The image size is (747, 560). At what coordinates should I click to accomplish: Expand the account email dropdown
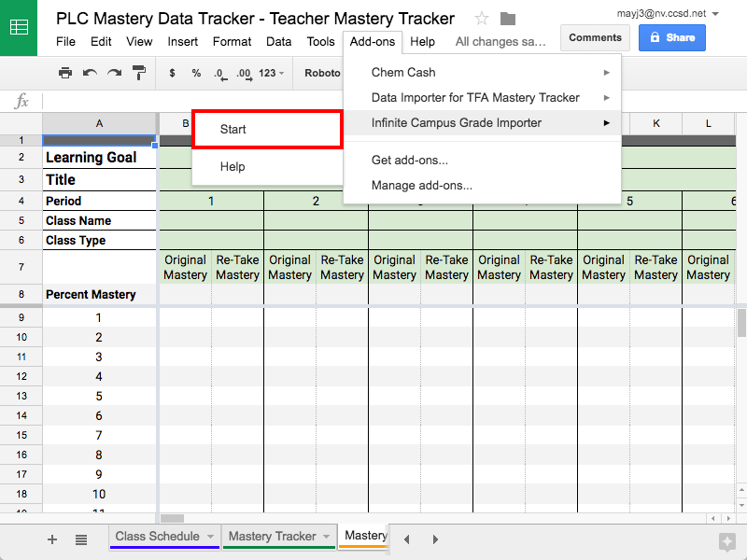pos(715,14)
